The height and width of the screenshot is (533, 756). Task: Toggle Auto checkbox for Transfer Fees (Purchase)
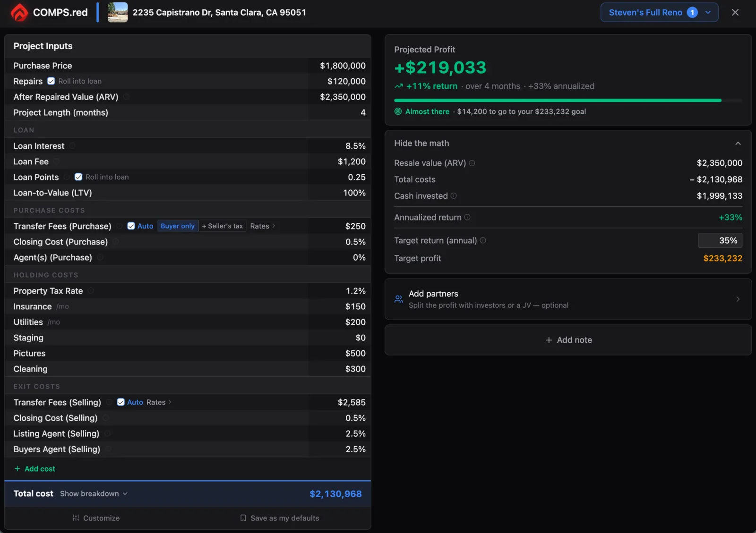(131, 226)
